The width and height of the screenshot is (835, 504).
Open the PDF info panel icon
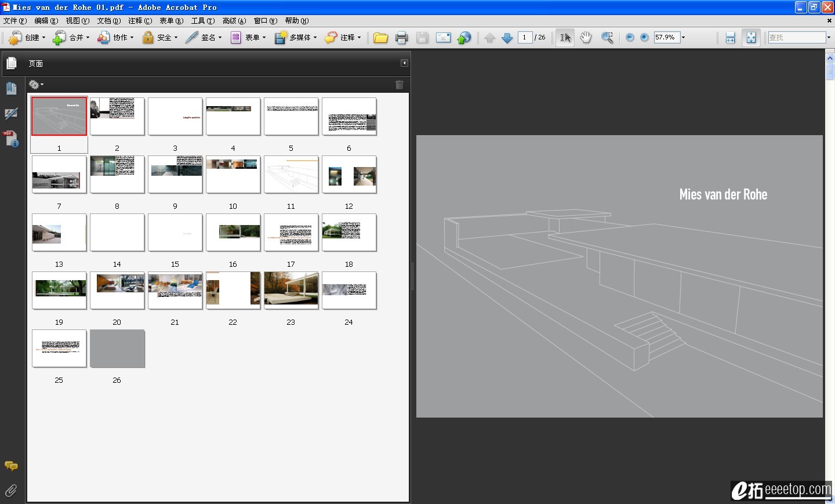pos(11,139)
